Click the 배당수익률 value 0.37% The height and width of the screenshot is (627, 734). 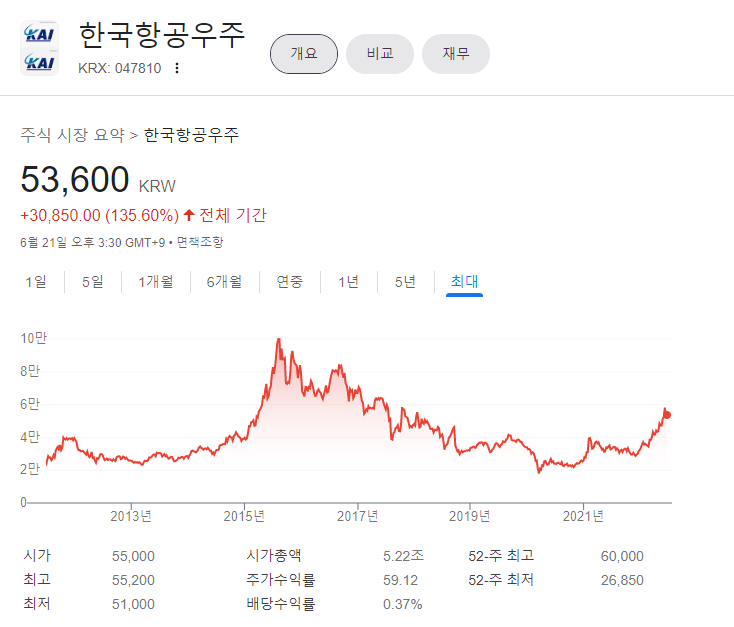point(403,605)
